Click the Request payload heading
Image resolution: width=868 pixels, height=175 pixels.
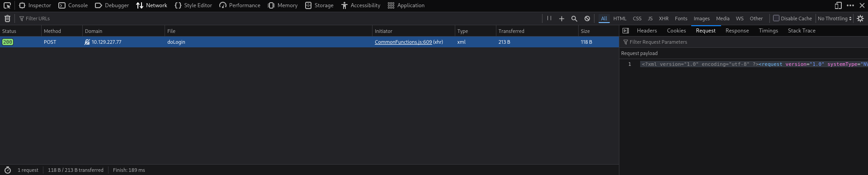click(639, 53)
